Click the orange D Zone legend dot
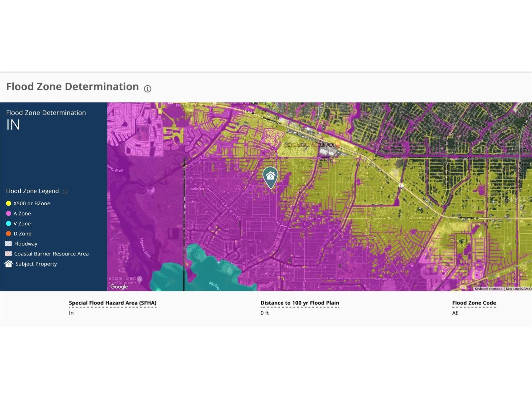The height and width of the screenshot is (399, 532). (x=9, y=234)
